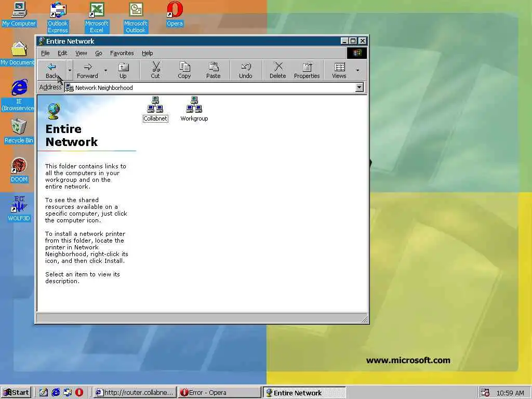Click the Task Scheduler tray icon
This screenshot has height=399, width=532.
pos(486,393)
